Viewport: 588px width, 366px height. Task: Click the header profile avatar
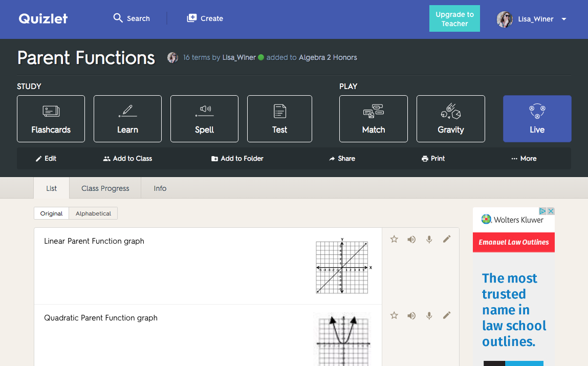click(505, 19)
